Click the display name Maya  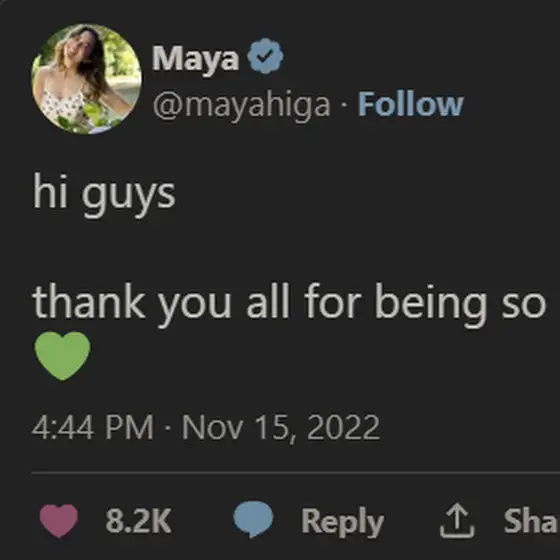195,60
